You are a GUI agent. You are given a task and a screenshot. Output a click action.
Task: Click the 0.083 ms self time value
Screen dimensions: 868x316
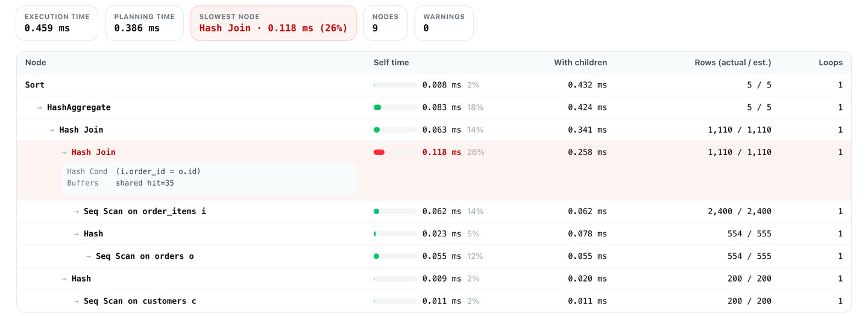pyautogui.click(x=442, y=107)
